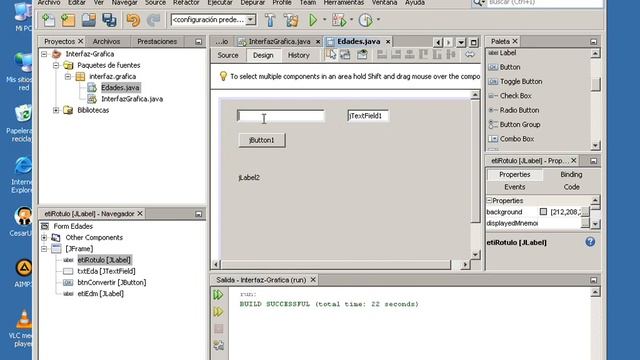
Task: Click the Redo toolbar icon
Action: pos(153,20)
